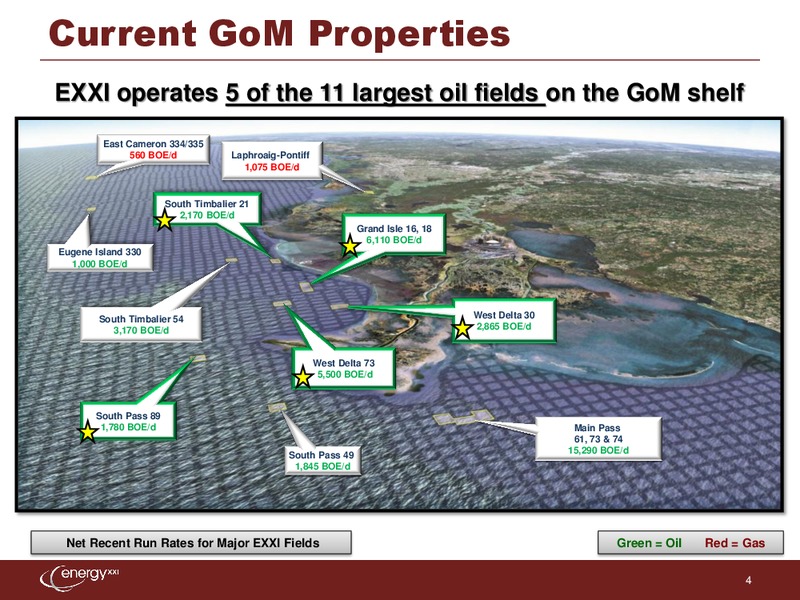Screen dimensions: 800x600
Task: Click the 560 BOE/d gas value
Action: click(x=153, y=155)
